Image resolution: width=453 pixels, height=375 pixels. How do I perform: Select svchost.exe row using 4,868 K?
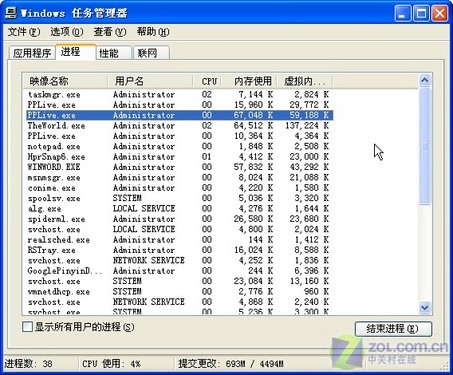pyautogui.click(x=179, y=302)
